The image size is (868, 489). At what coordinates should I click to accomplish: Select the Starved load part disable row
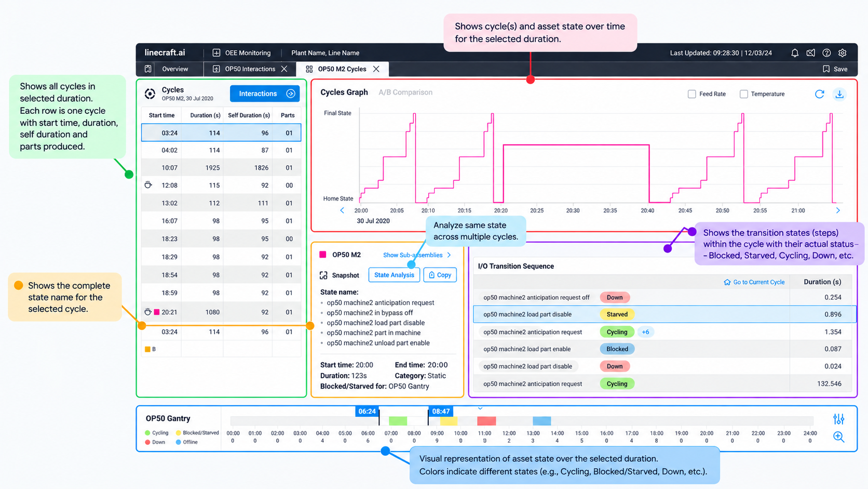click(x=664, y=314)
